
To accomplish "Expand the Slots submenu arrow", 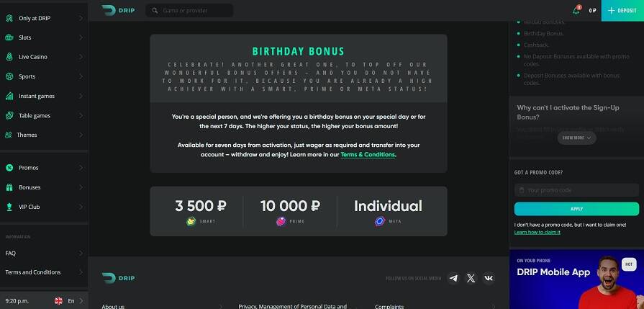I will (x=81, y=37).
